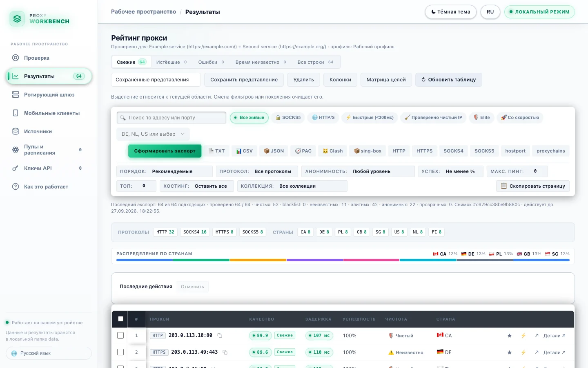Open the Матрица целей button
The image size is (588, 368).
(x=386, y=80)
